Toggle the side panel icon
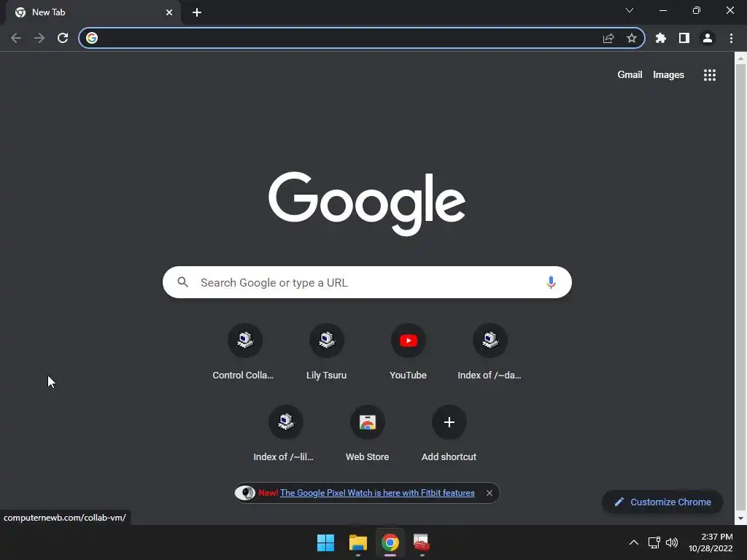 684,38
